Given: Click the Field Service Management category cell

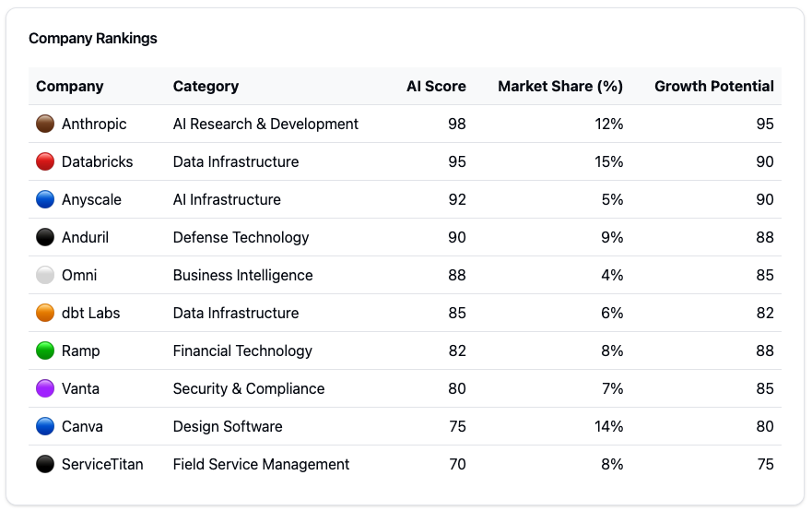Looking at the screenshot, I should click(x=261, y=464).
